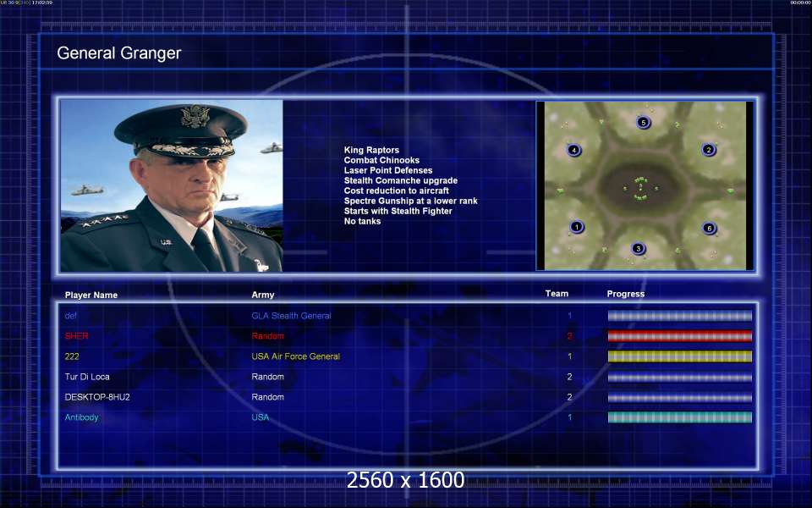Screen dimensions: 812x508
Task: Click the 'Player Name' column header
Action: [x=91, y=295]
